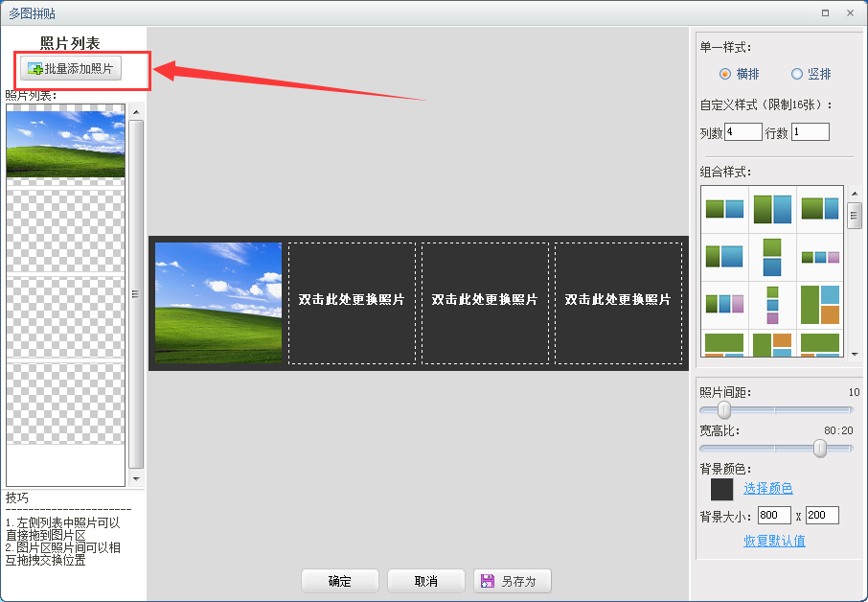
Task: Click the 确定 confirm button
Action: pos(339,580)
